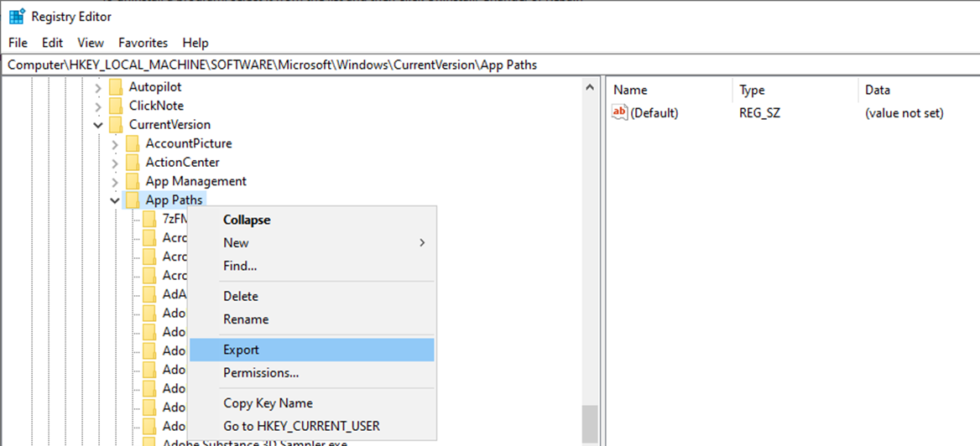
Task: Choose Go to HKEY_CURRENT_USER
Action: [x=312, y=427]
